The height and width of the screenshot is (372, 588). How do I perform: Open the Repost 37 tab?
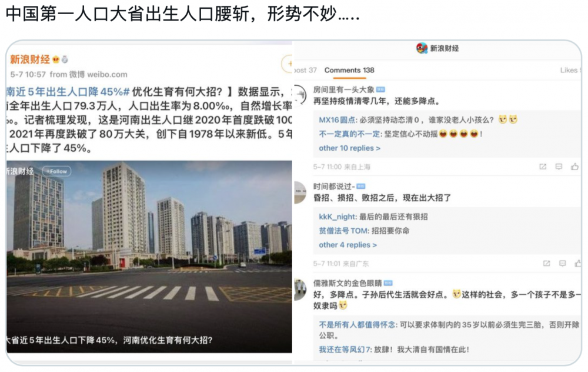click(x=305, y=70)
